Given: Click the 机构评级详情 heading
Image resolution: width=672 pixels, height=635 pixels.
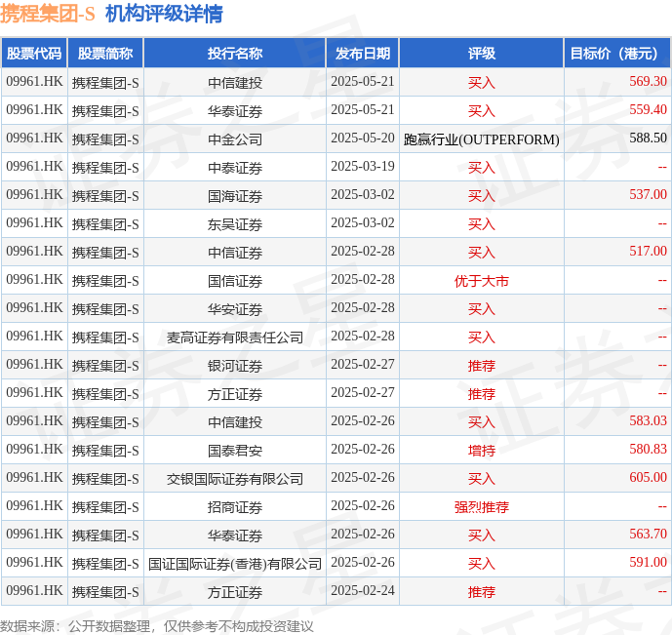Looking at the screenshot, I should click(x=164, y=14).
